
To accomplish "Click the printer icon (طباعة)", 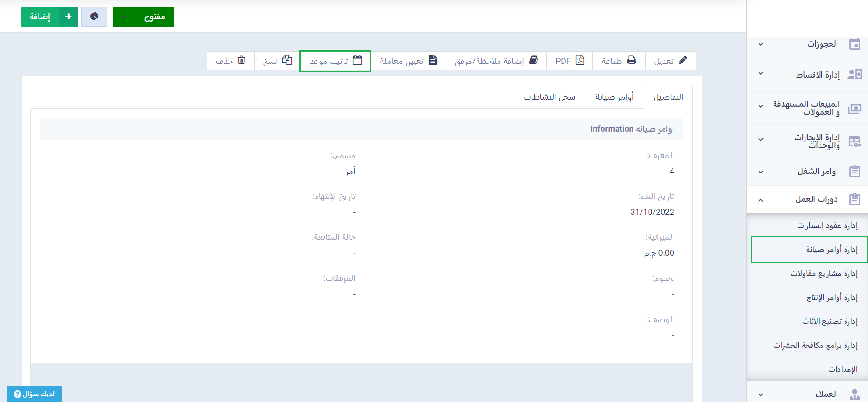I will coord(632,60).
